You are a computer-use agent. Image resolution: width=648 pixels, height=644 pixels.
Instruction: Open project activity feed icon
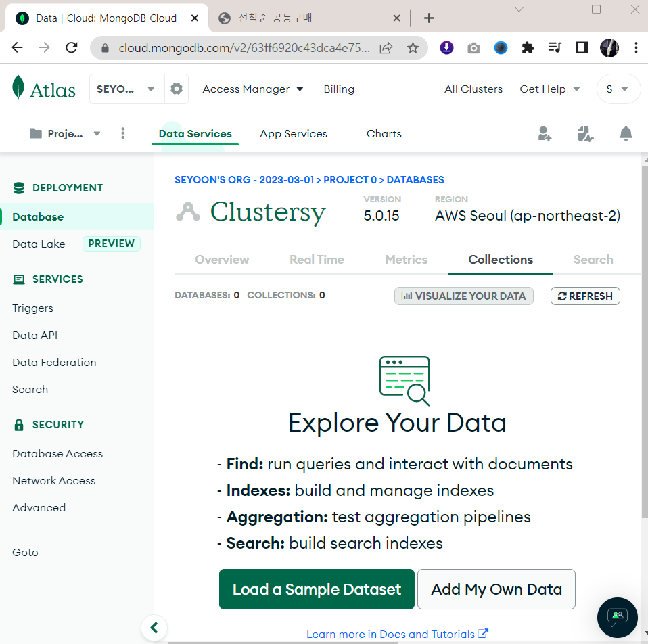click(x=585, y=133)
